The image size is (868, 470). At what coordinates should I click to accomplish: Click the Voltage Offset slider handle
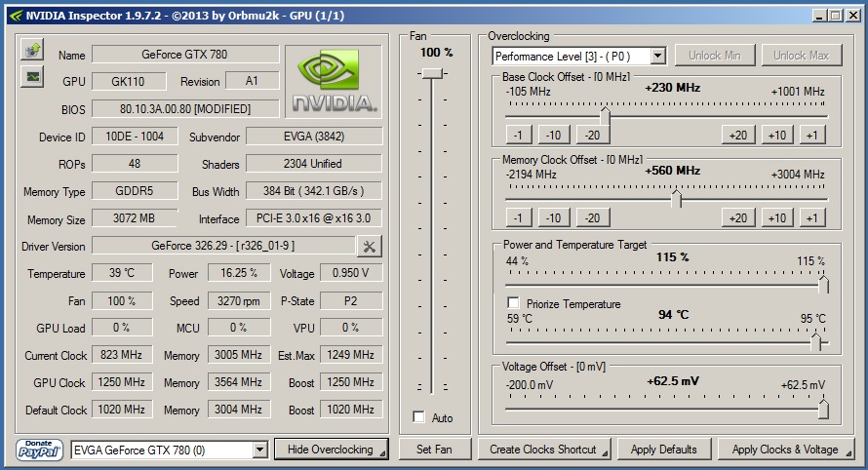pos(823,409)
